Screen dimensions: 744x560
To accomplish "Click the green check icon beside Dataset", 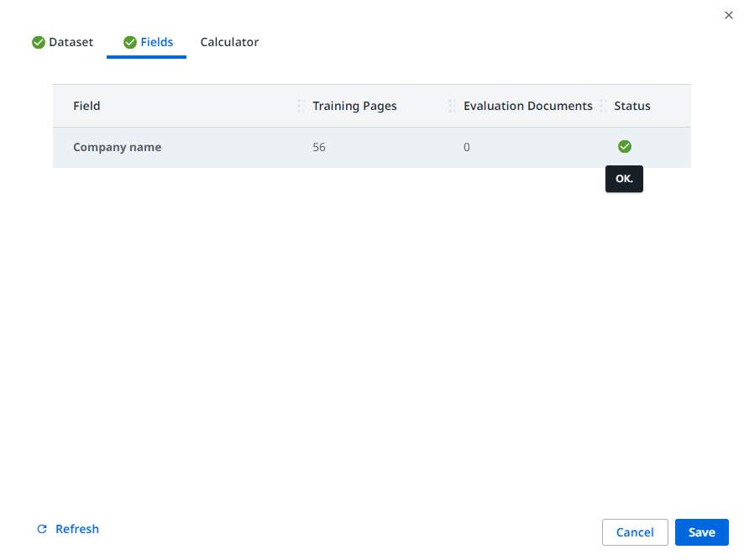I will (x=39, y=43).
